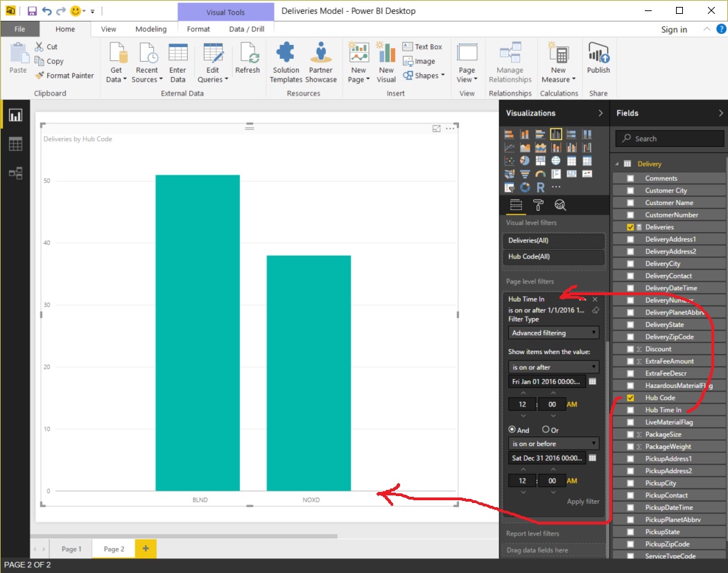
Task: Click the Apply filter link
Action: [x=582, y=501]
